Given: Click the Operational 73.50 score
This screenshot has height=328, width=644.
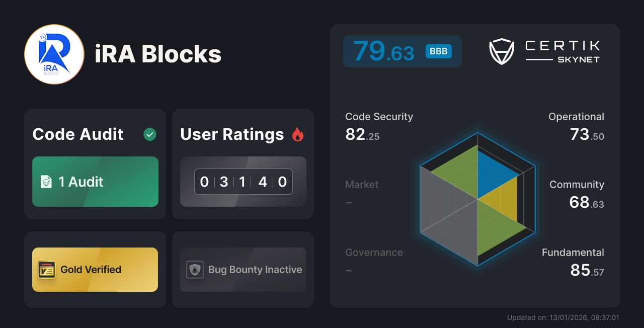Looking at the screenshot, I should pos(576,126).
